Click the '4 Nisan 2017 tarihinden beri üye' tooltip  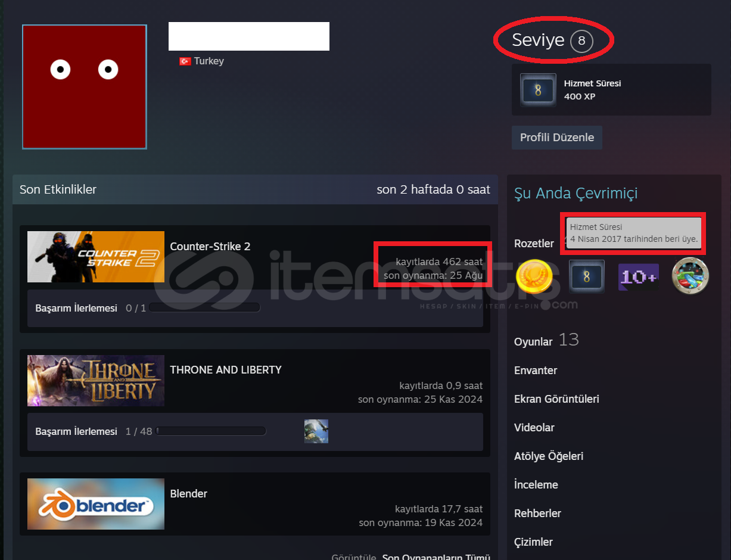(634, 234)
